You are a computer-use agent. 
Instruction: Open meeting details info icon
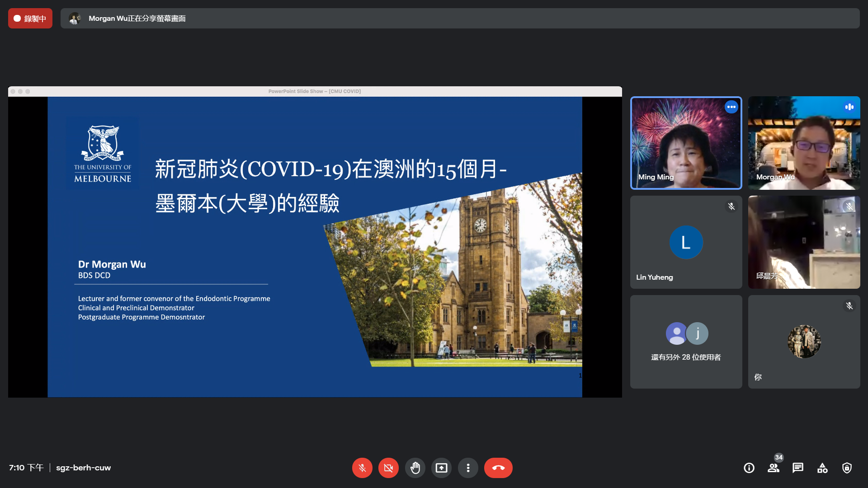pos(749,468)
